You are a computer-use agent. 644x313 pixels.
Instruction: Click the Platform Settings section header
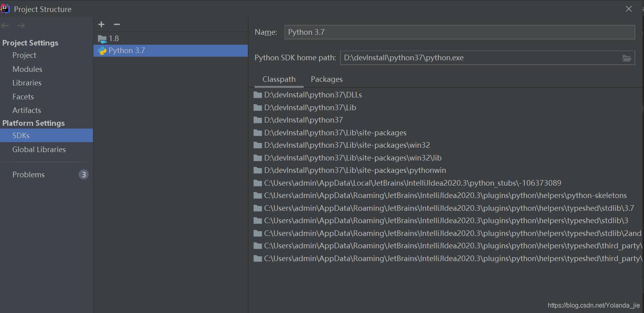pos(34,123)
